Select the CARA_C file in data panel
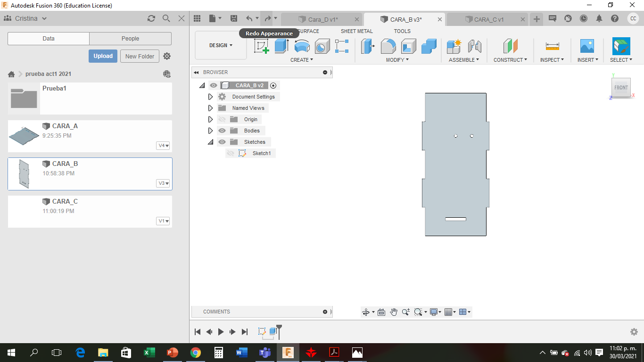Screen dimensions: 644x362 [90, 212]
